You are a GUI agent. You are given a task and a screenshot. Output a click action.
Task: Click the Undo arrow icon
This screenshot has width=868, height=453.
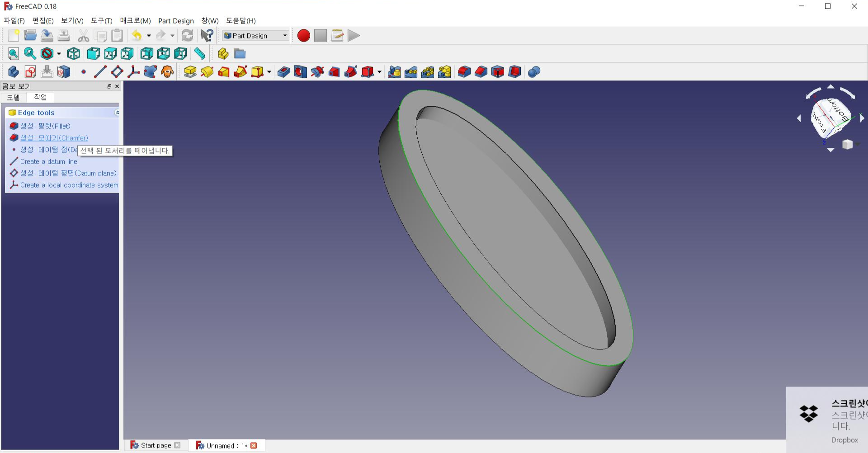[137, 35]
